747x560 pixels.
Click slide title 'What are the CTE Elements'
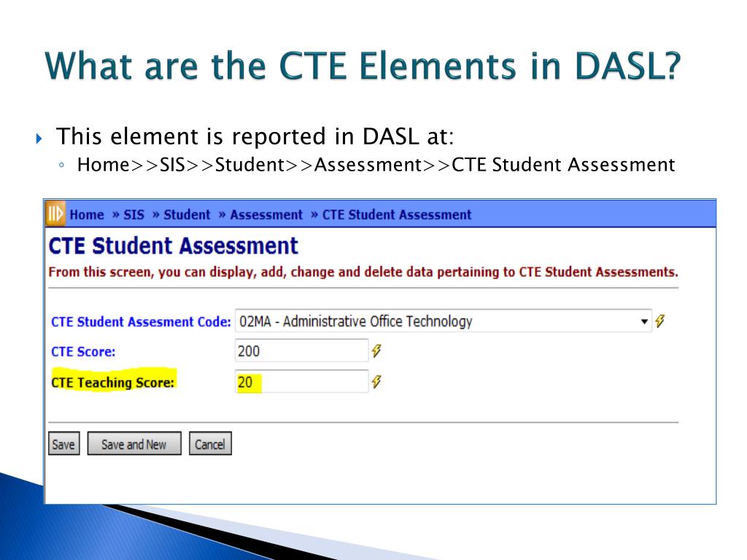363,65
